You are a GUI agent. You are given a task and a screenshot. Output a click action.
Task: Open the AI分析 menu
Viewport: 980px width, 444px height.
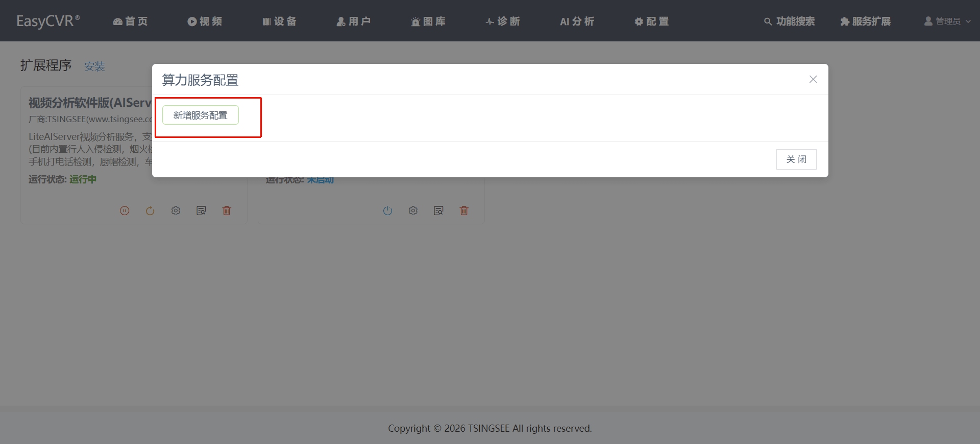[x=577, y=21]
